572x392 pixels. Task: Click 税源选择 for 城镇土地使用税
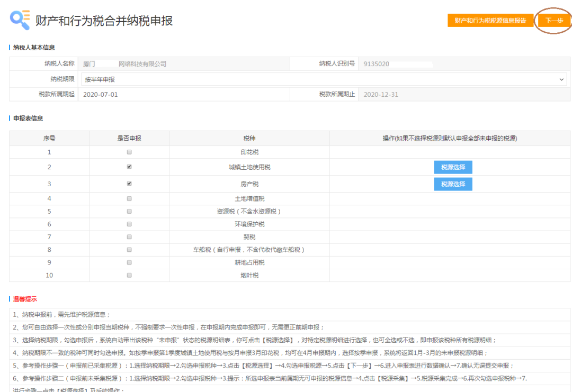tap(453, 168)
